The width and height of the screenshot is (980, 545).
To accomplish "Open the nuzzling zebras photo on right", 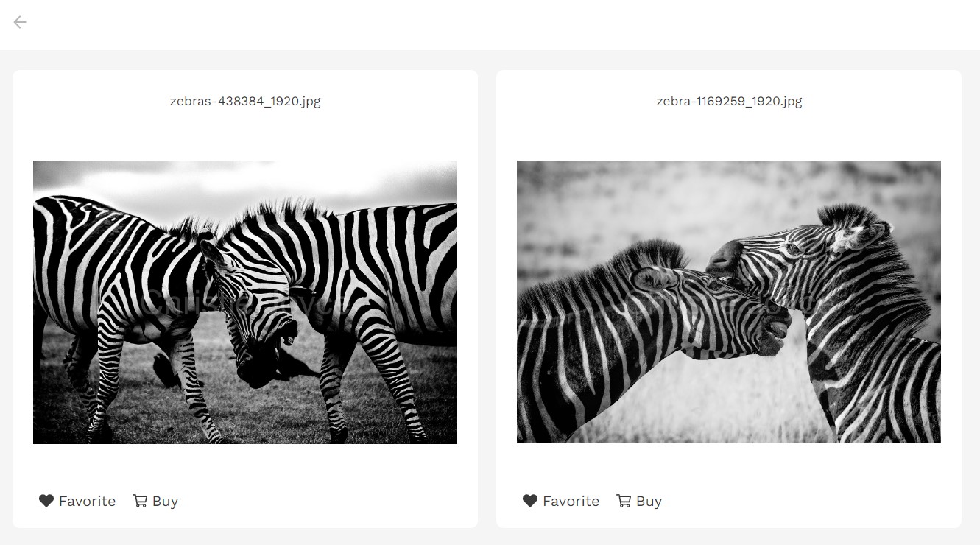I will click(729, 302).
